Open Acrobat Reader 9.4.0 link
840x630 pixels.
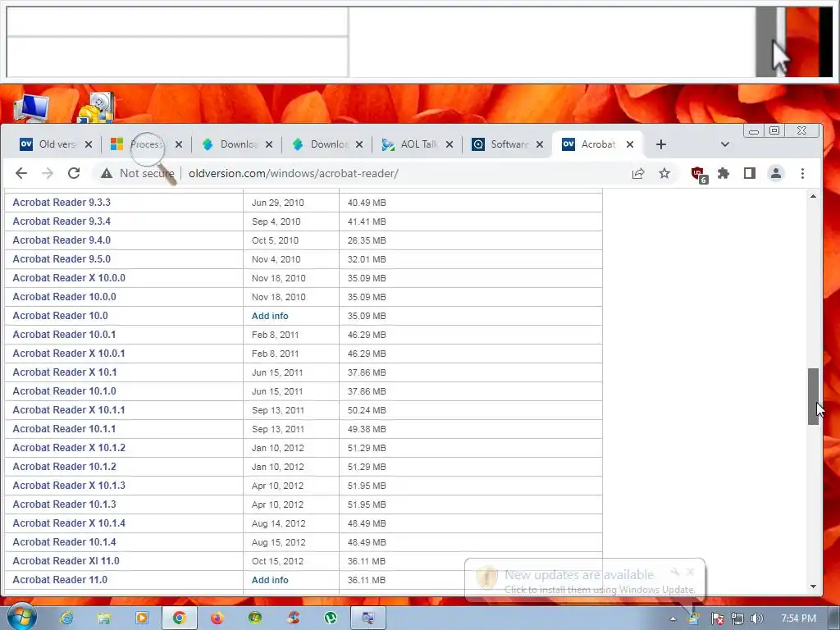pos(62,240)
